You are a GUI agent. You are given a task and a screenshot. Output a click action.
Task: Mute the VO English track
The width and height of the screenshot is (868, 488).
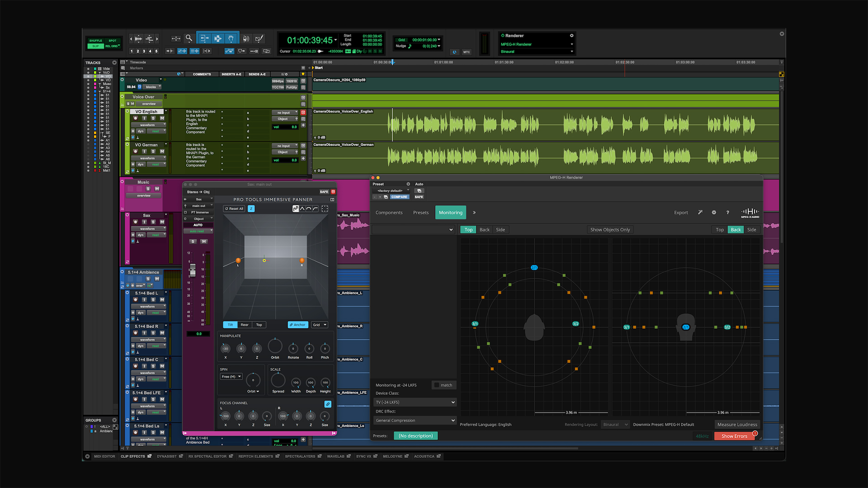[162, 118]
